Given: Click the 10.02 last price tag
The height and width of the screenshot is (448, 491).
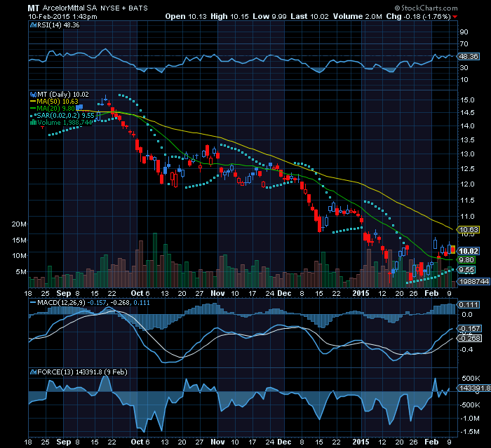Looking at the screenshot, I should click(469, 251).
